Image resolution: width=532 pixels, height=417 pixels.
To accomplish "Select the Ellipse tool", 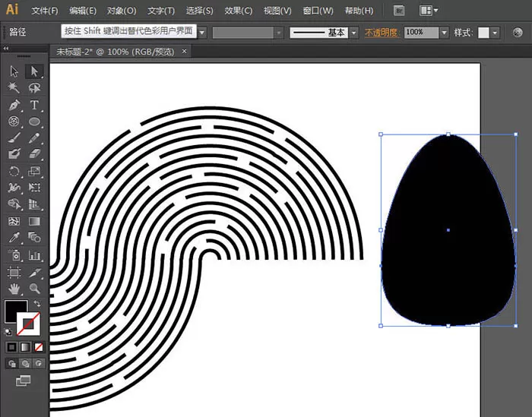I will [x=34, y=122].
